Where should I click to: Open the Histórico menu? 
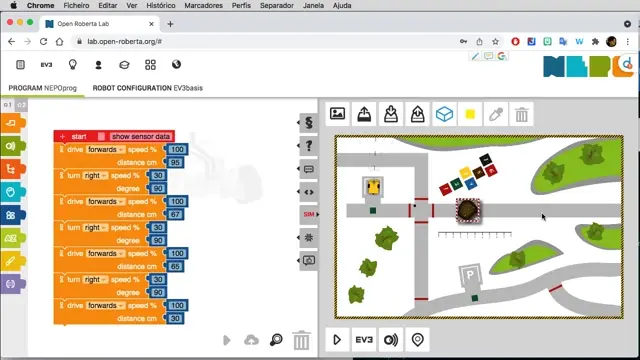161,5
